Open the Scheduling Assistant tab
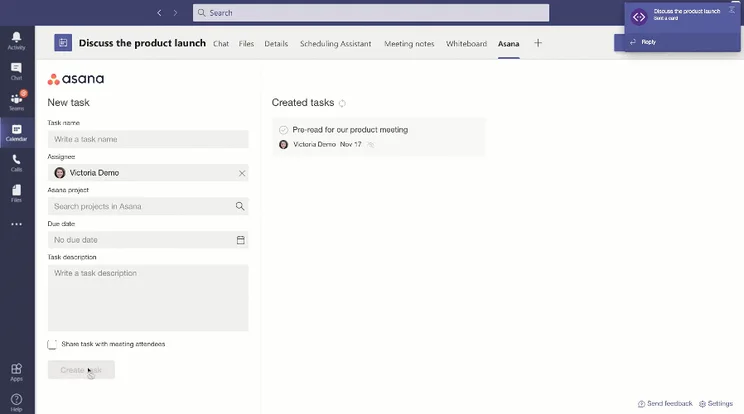744x414 pixels. [335, 44]
